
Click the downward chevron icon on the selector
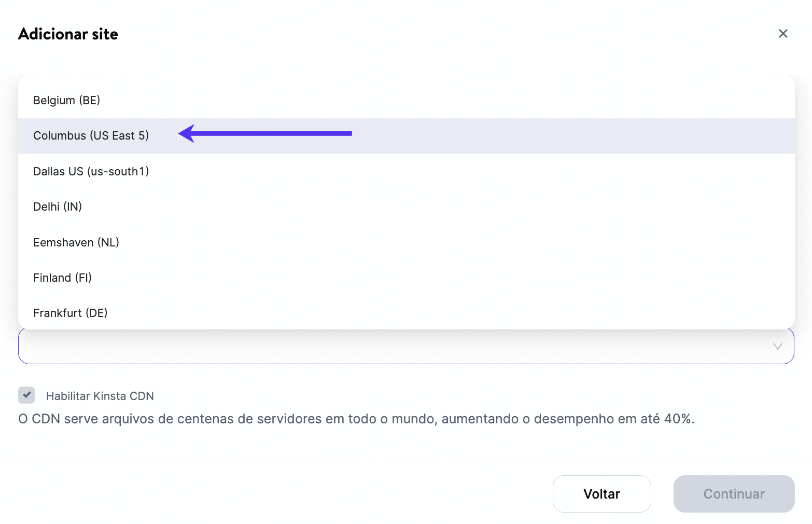(x=777, y=346)
